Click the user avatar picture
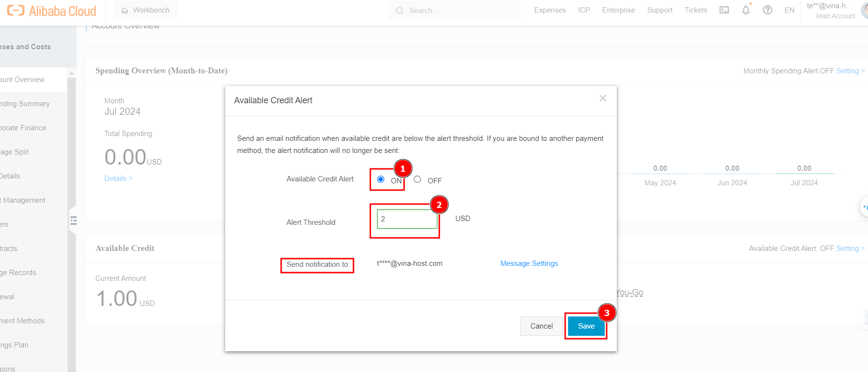Image resolution: width=868 pixels, height=372 pixels. click(x=864, y=11)
